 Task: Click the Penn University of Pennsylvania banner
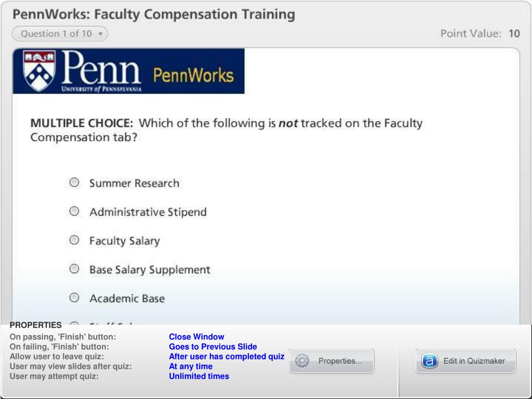tap(129, 71)
